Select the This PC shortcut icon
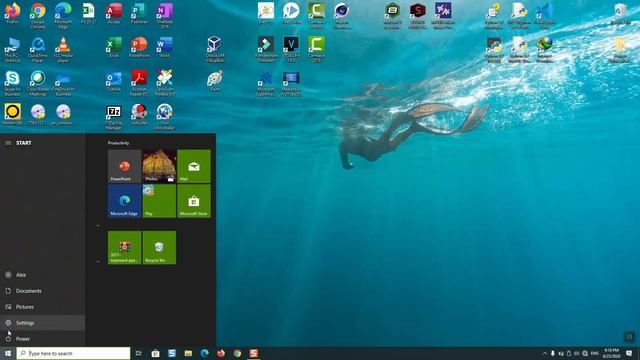The height and width of the screenshot is (360, 640). 12,49
